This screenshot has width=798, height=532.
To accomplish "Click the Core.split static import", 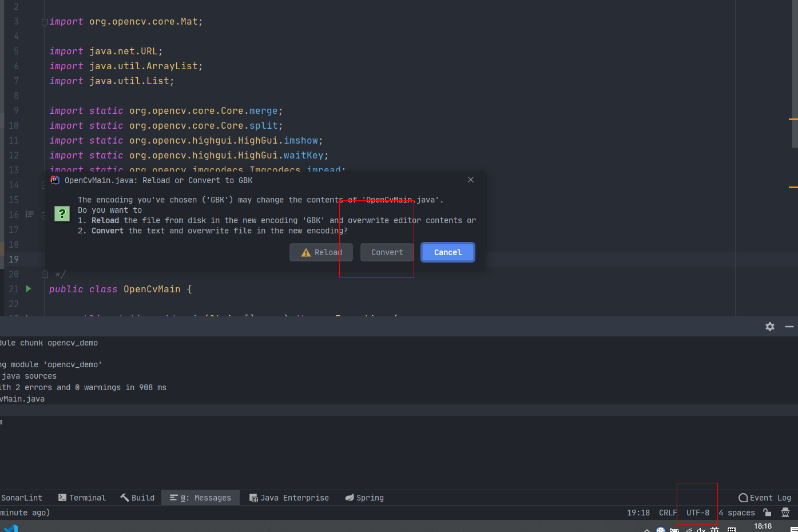I will [x=166, y=125].
